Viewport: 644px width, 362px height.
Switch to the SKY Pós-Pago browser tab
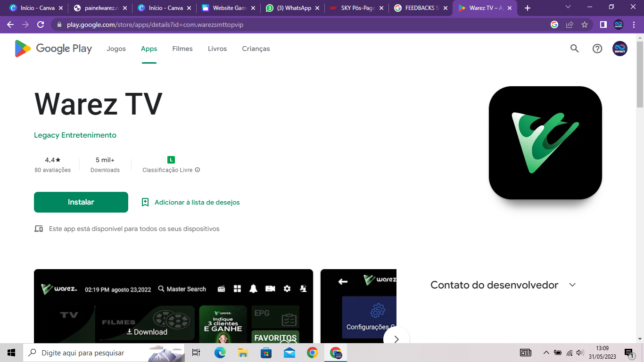tap(356, 8)
